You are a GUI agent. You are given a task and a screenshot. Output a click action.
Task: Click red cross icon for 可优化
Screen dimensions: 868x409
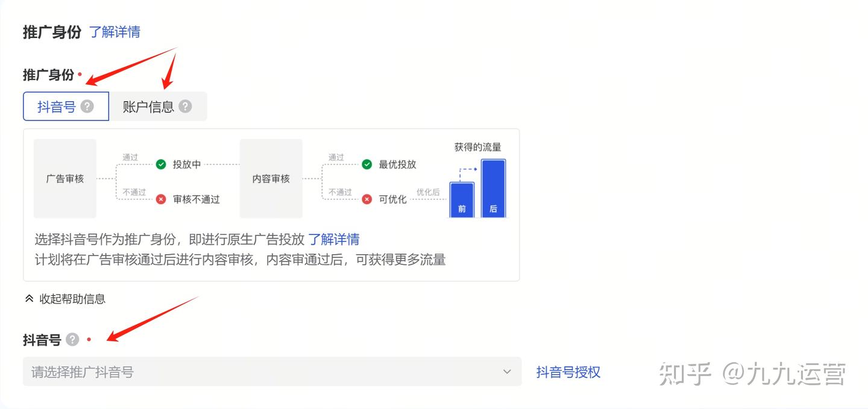(366, 199)
